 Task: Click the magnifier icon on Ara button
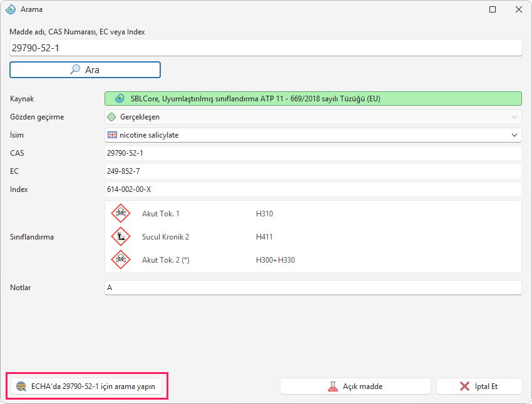(75, 69)
